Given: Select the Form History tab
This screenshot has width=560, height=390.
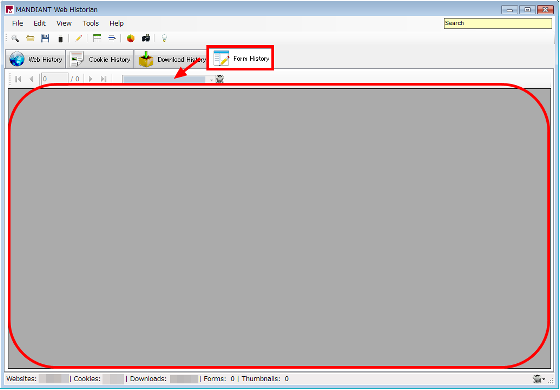Looking at the screenshot, I should (x=240, y=58).
